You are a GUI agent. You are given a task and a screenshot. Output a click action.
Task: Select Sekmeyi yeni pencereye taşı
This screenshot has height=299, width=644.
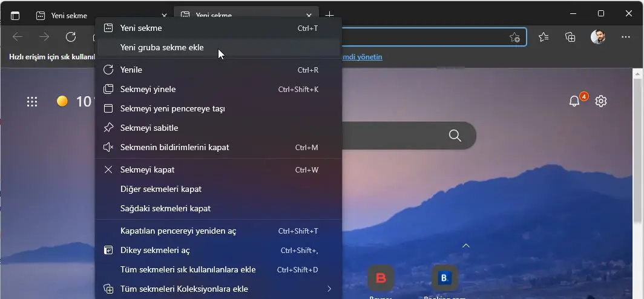[218, 108]
